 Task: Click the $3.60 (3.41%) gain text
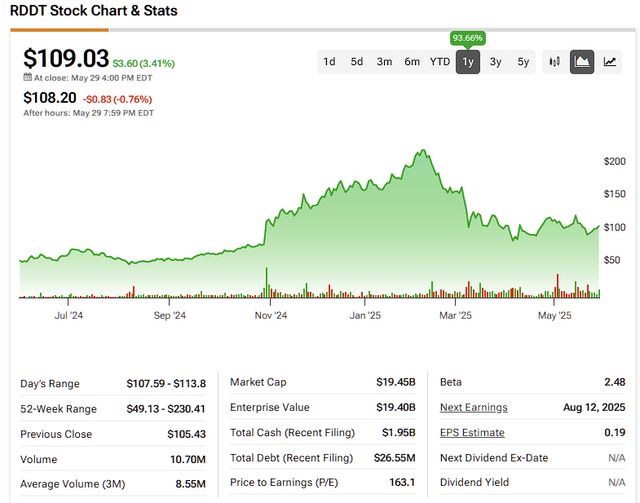tap(144, 63)
